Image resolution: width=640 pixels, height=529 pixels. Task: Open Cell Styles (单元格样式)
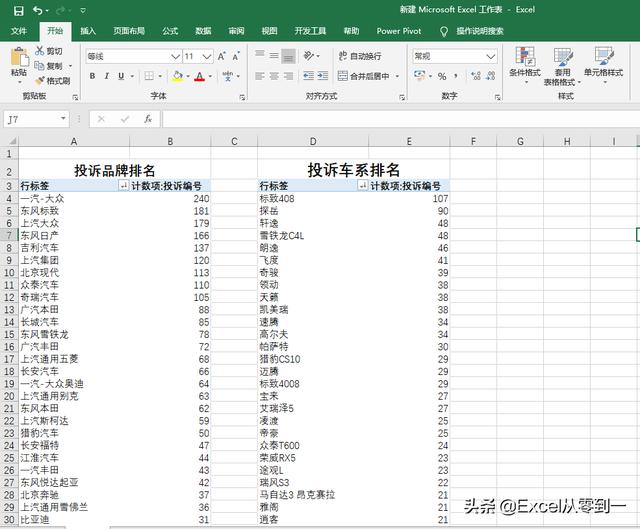click(603, 65)
